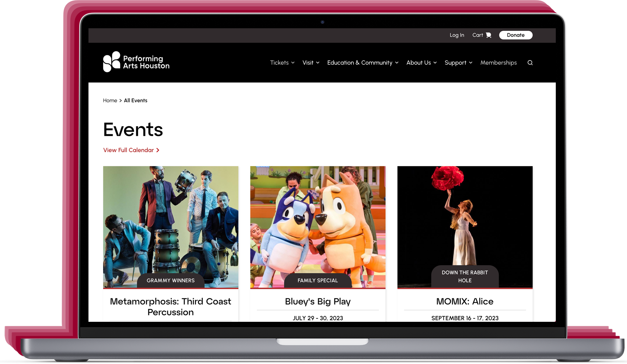Open MOMIX: Alice title

[x=465, y=302]
